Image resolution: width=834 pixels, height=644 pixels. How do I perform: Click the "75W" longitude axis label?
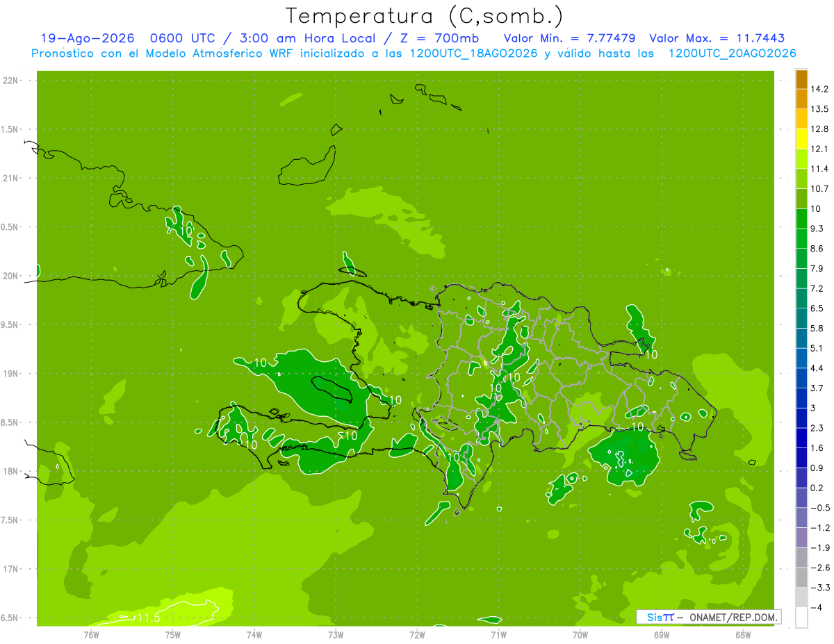173,635
